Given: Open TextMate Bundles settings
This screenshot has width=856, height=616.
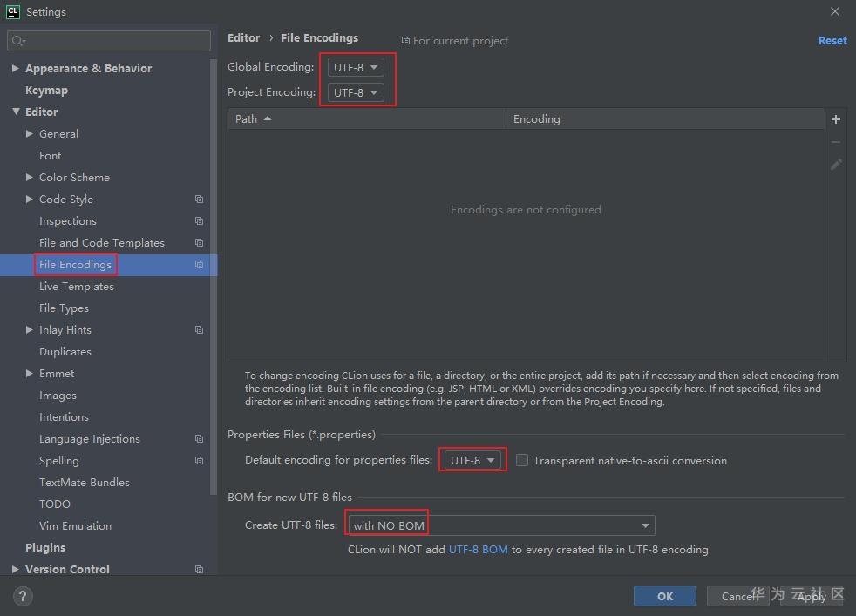Looking at the screenshot, I should point(85,483).
